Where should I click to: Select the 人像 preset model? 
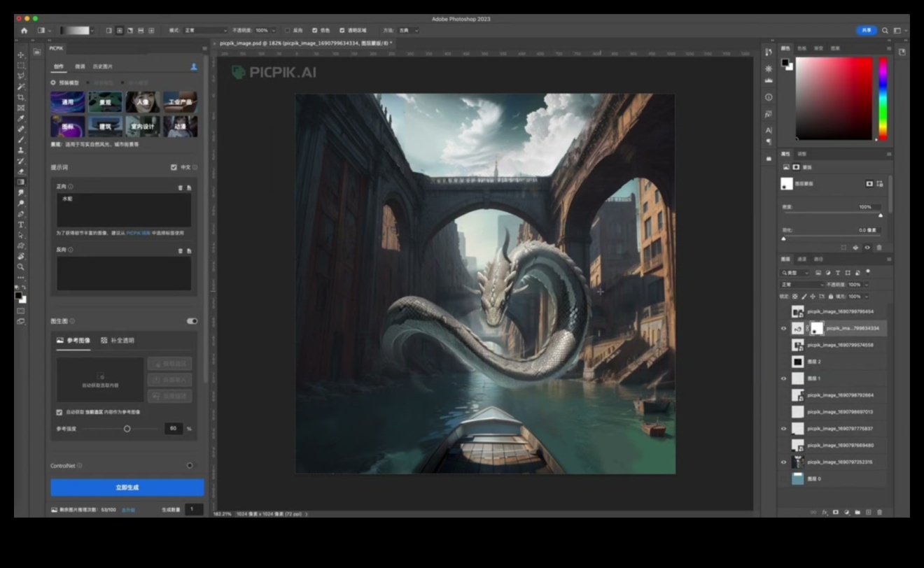click(143, 102)
